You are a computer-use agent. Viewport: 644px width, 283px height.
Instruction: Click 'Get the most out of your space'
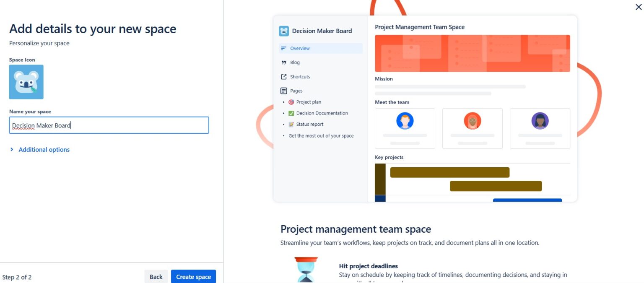[x=321, y=136]
